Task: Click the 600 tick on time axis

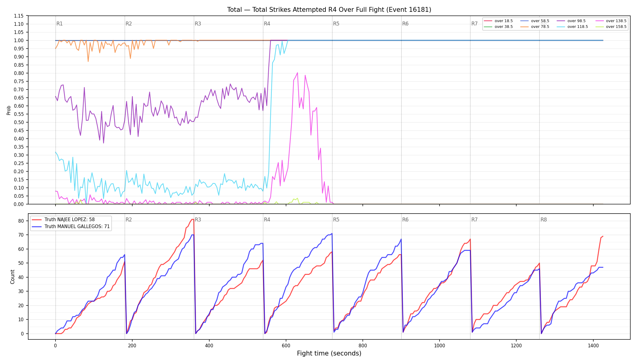Action: pos(286,345)
